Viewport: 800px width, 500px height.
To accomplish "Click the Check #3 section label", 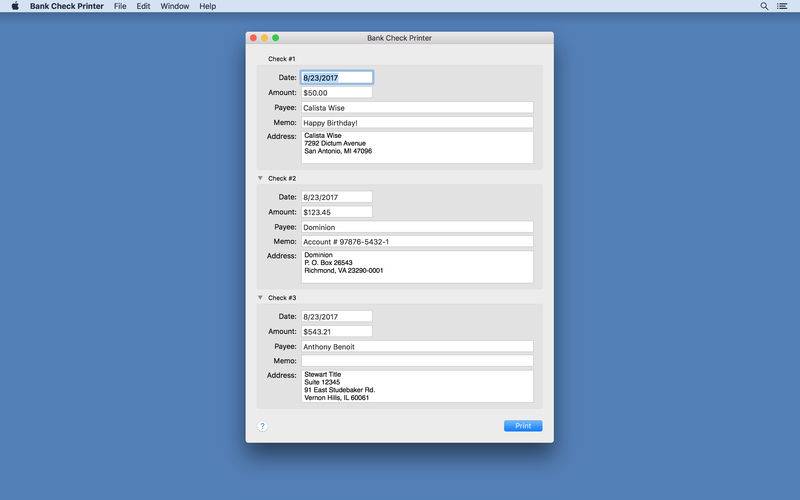I will [x=282, y=297].
